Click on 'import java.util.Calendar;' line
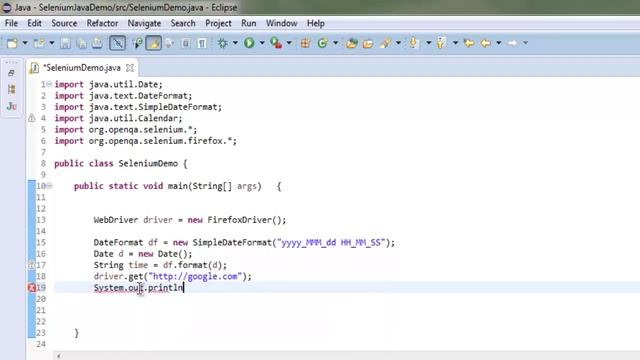This screenshot has width=640, height=360. coord(118,118)
